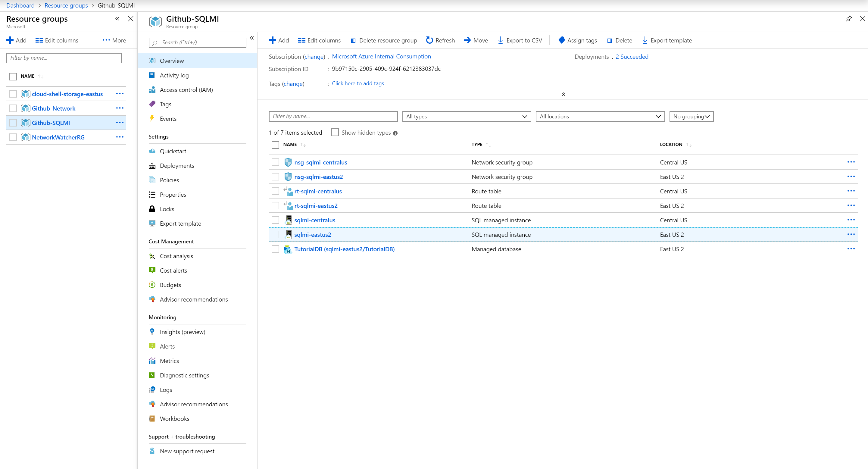Screen dimensions: 868x469
Task: Collapse the Resource groups panel
Action: point(117,19)
